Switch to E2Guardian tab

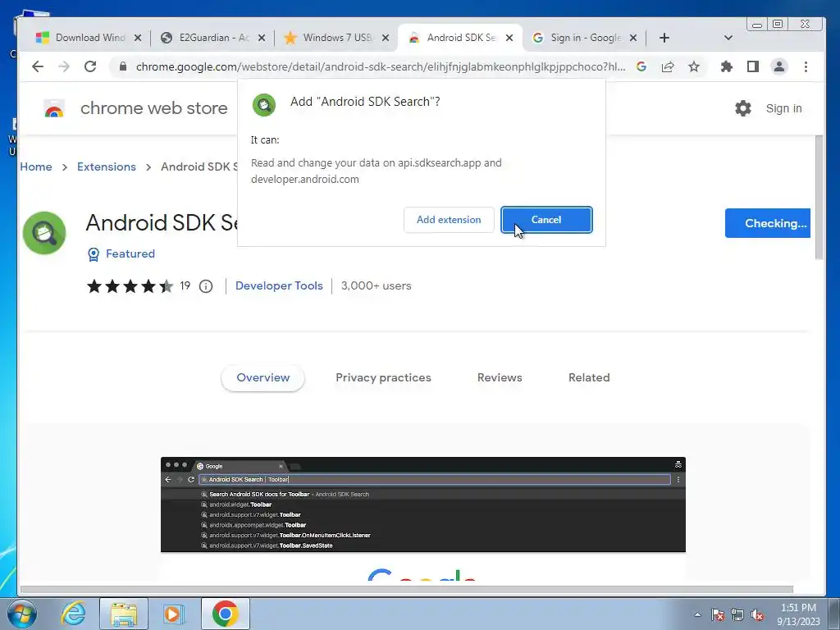204,38
